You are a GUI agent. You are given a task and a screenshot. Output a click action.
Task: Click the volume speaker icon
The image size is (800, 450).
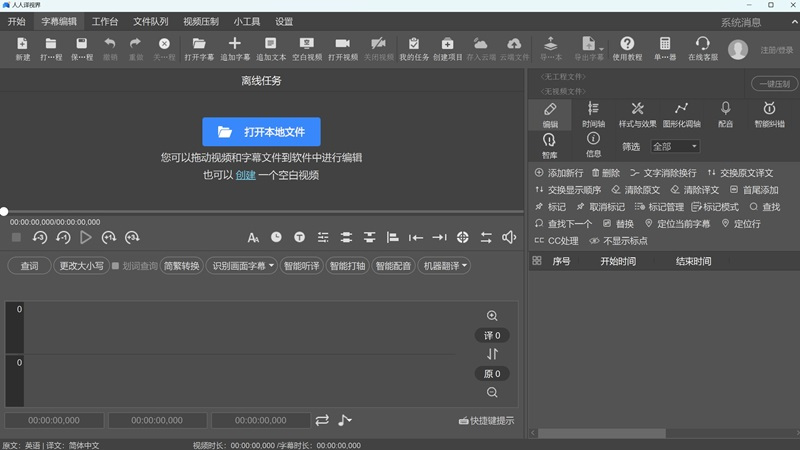coord(509,237)
